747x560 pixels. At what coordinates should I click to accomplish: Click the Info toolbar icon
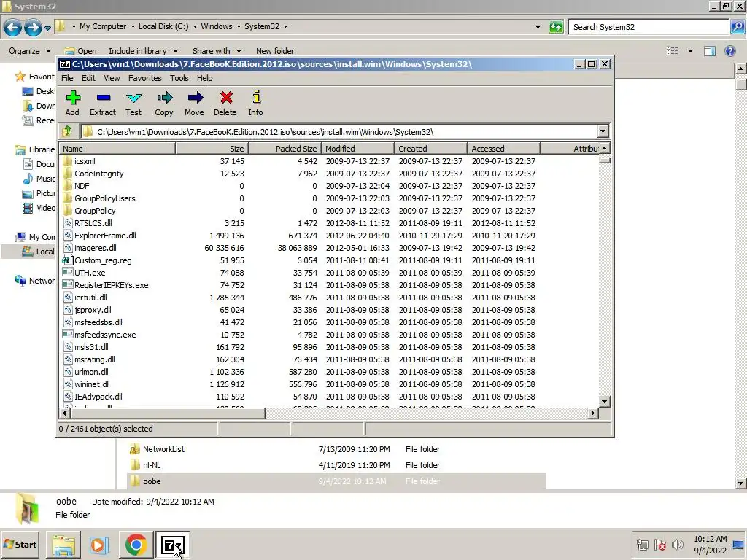256,97
